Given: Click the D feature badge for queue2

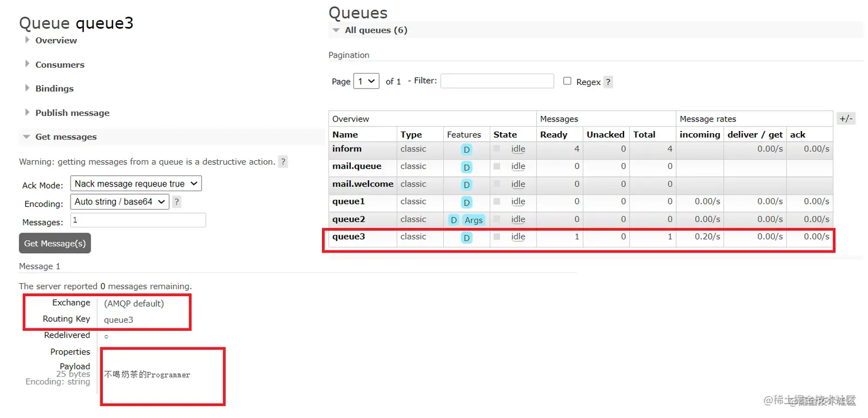Looking at the screenshot, I should (x=454, y=220).
